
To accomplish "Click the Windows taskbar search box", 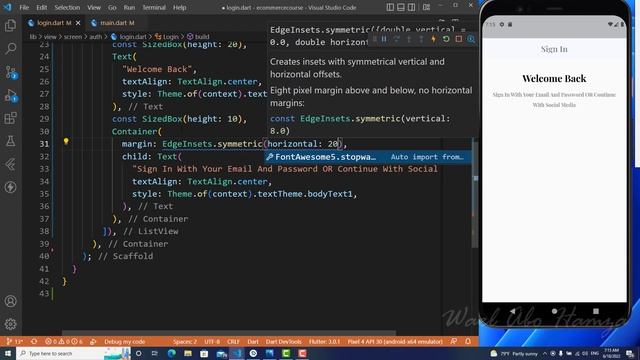I will (73, 353).
